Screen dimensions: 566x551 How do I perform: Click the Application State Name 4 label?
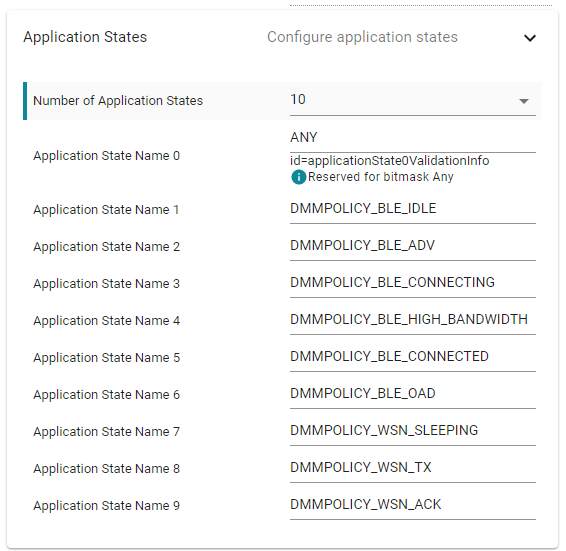106,321
